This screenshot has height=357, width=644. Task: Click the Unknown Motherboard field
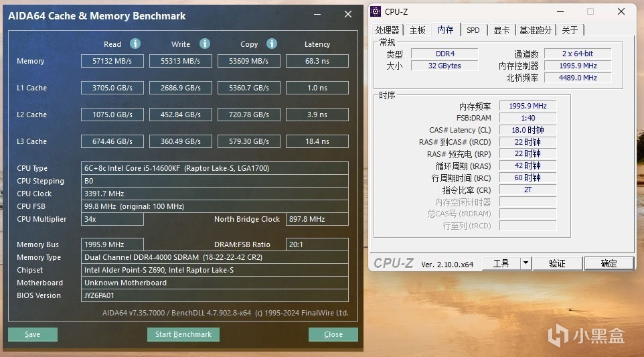(215, 283)
